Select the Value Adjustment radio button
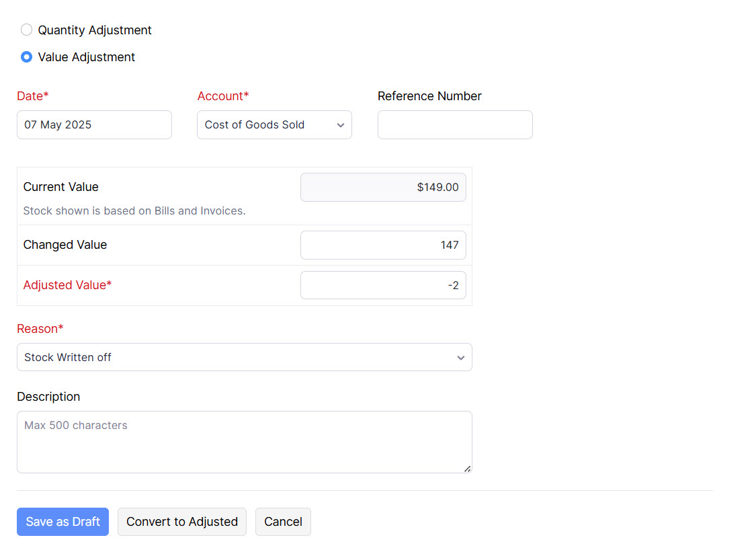 click(26, 57)
